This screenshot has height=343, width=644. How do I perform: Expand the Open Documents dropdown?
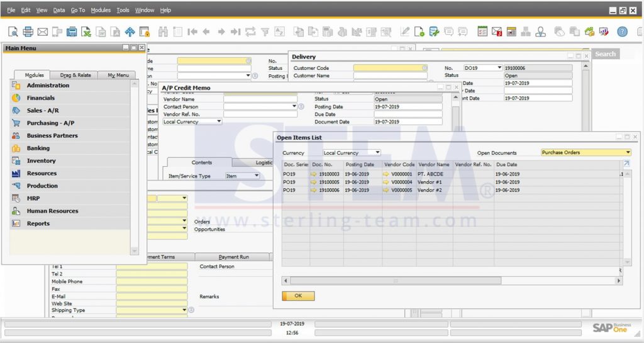click(627, 152)
